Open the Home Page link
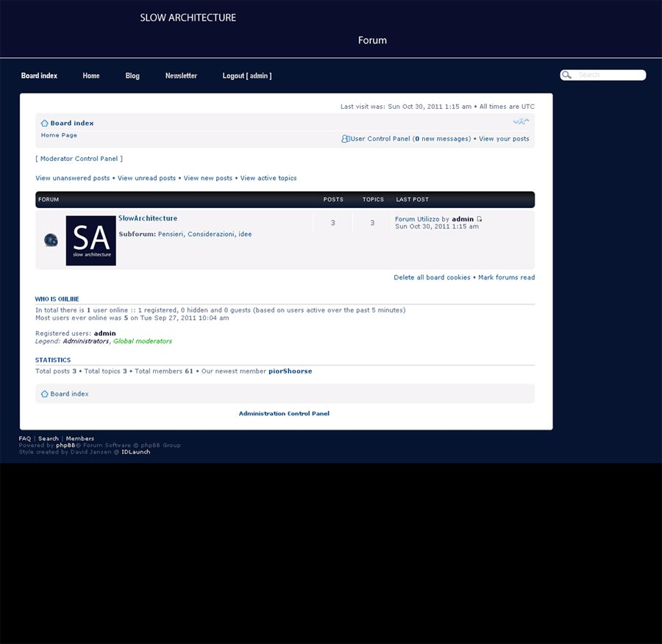 59,135
